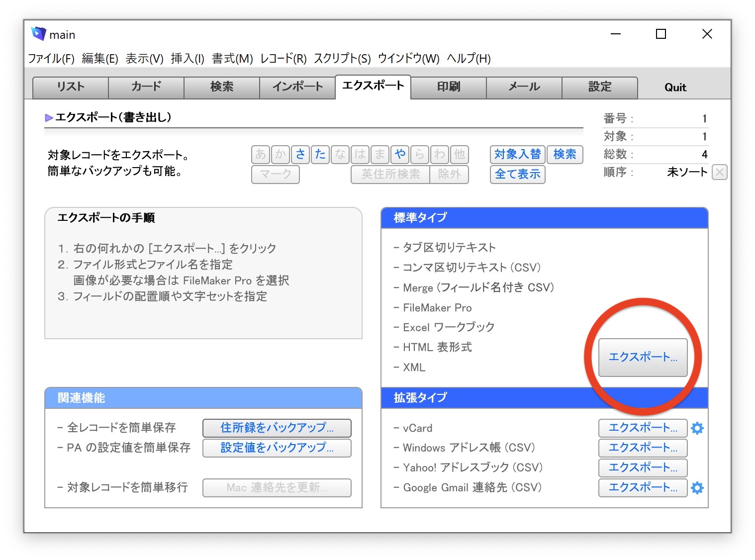Filter by や kana index button
755x560 pixels.
[x=400, y=154]
